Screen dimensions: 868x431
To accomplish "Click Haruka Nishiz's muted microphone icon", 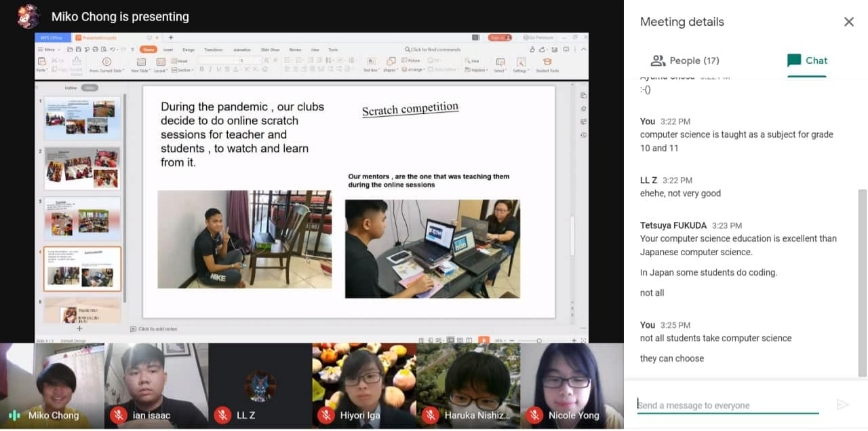I will (x=430, y=415).
